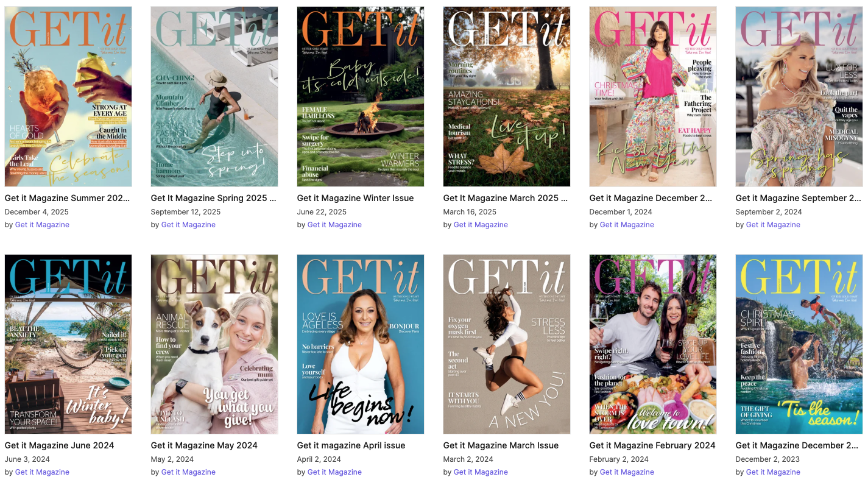
Task: Open the December 2024 'Kickstart the New Year' cover
Action: [653, 96]
